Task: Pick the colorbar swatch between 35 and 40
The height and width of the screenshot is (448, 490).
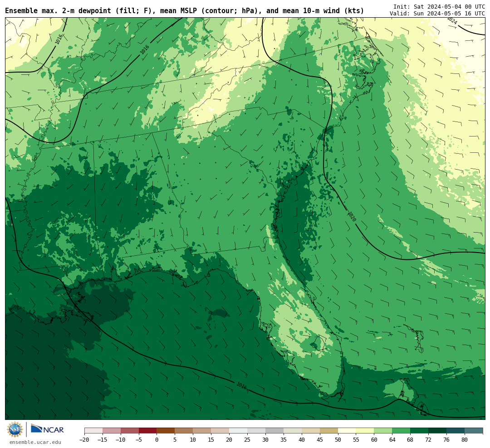Action: (x=293, y=431)
